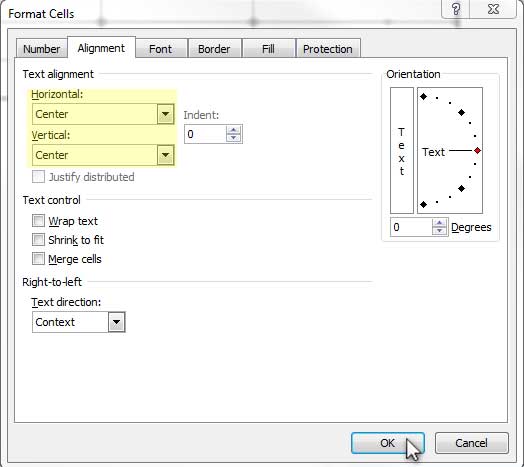524x467 pixels.
Task: Tick the Shrink to fit checkbox
Action: pyautogui.click(x=38, y=239)
